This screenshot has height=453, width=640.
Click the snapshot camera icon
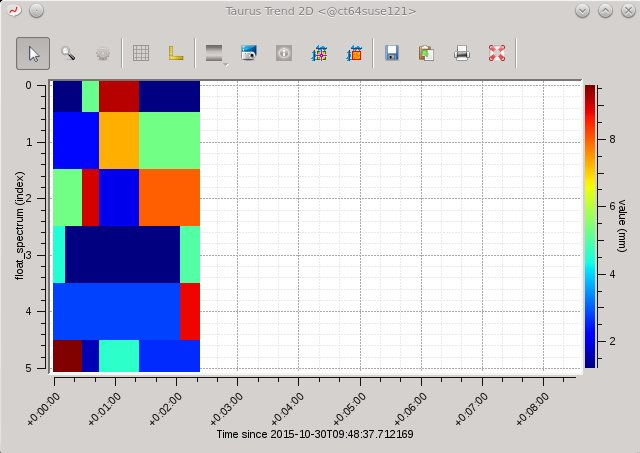pyautogui.click(x=249, y=53)
